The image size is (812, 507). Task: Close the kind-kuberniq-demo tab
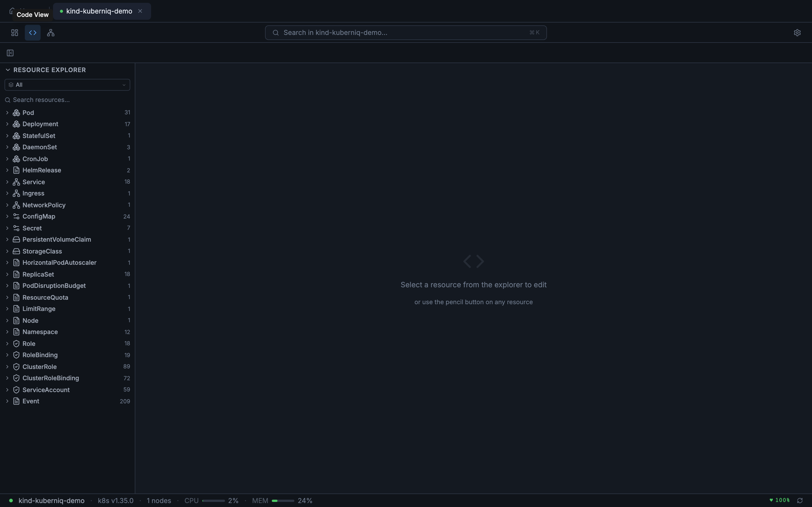(x=140, y=11)
